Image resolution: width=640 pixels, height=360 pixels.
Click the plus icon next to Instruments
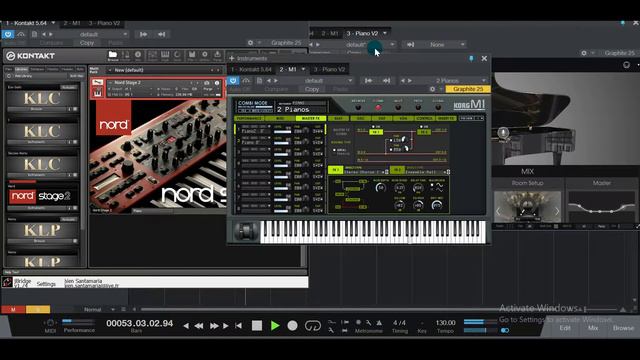[231, 58]
